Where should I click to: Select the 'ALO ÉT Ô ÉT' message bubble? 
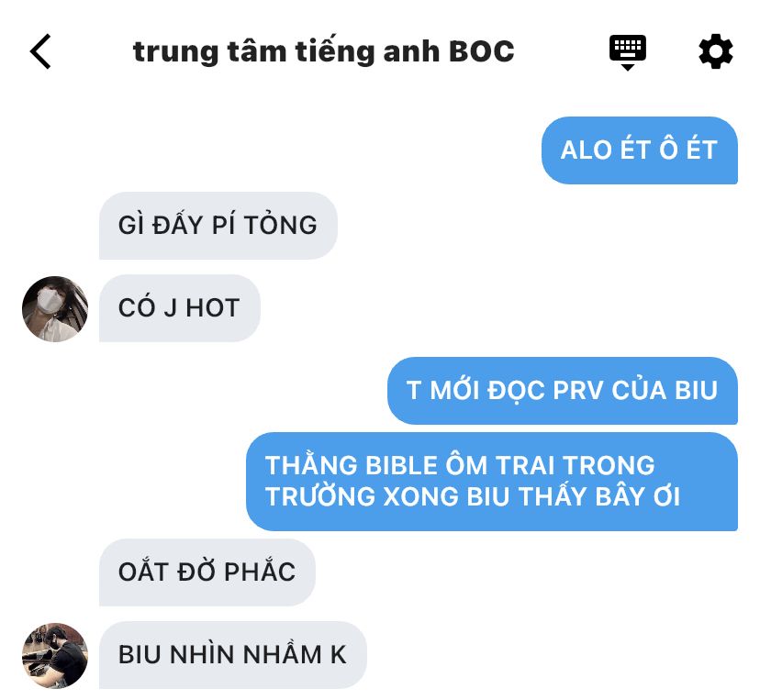[x=640, y=150]
